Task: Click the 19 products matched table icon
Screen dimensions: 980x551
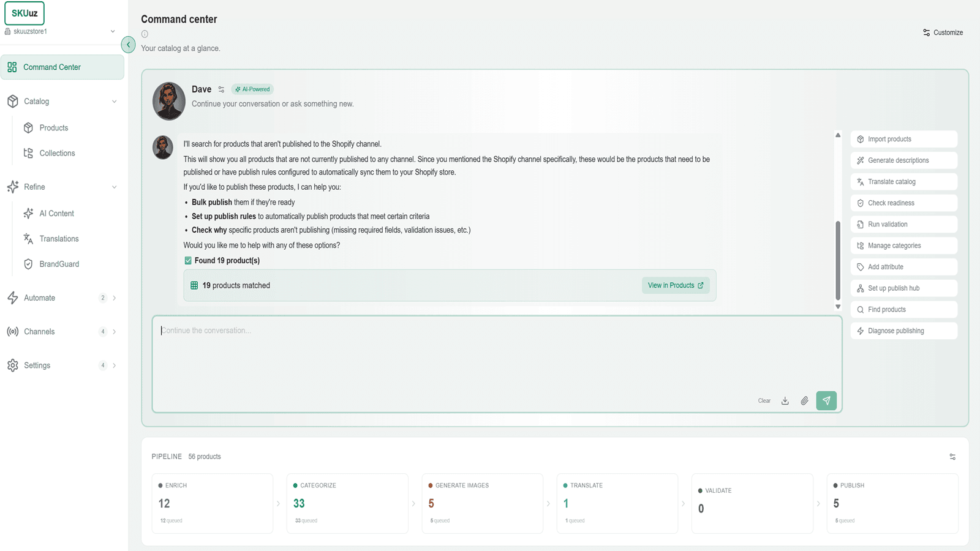Action: pos(194,285)
